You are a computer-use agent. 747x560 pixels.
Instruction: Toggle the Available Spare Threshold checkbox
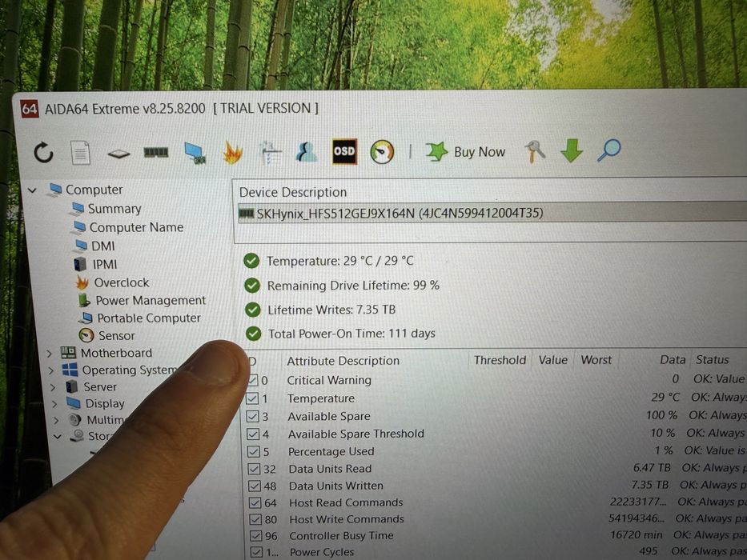pyautogui.click(x=254, y=434)
